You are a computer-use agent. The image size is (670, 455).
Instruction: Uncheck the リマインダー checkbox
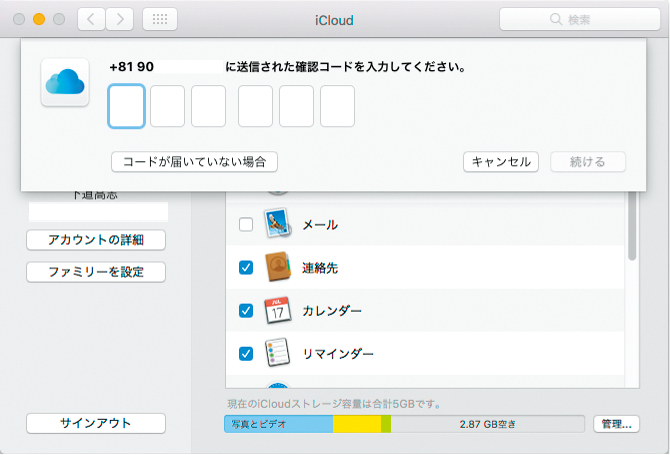pyautogui.click(x=246, y=354)
